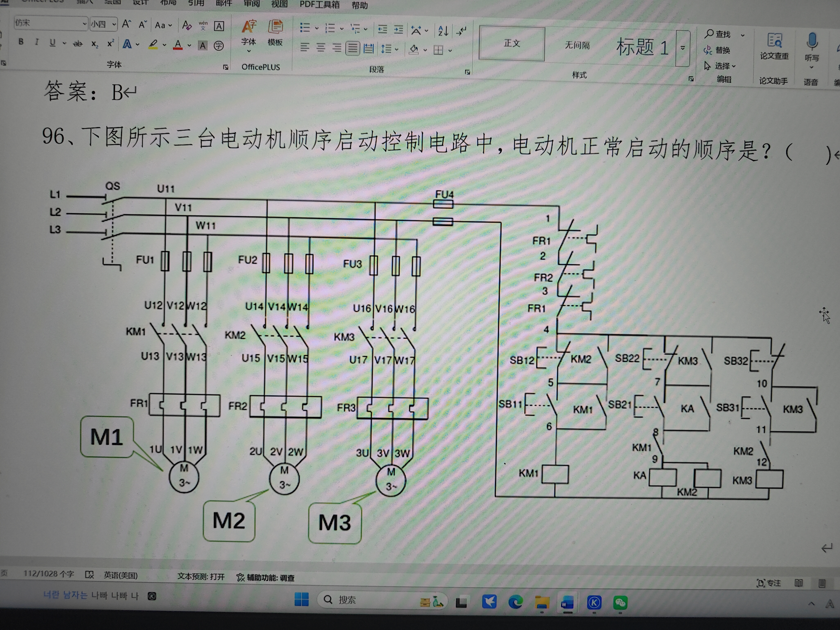Shrink the font size
Screen dimensions: 840x630
pyautogui.click(x=143, y=25)
